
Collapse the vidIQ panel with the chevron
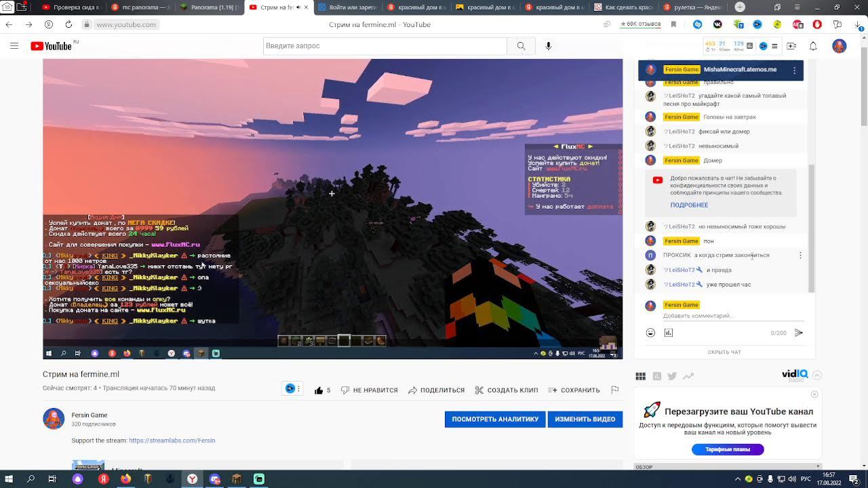coord(817,375)
